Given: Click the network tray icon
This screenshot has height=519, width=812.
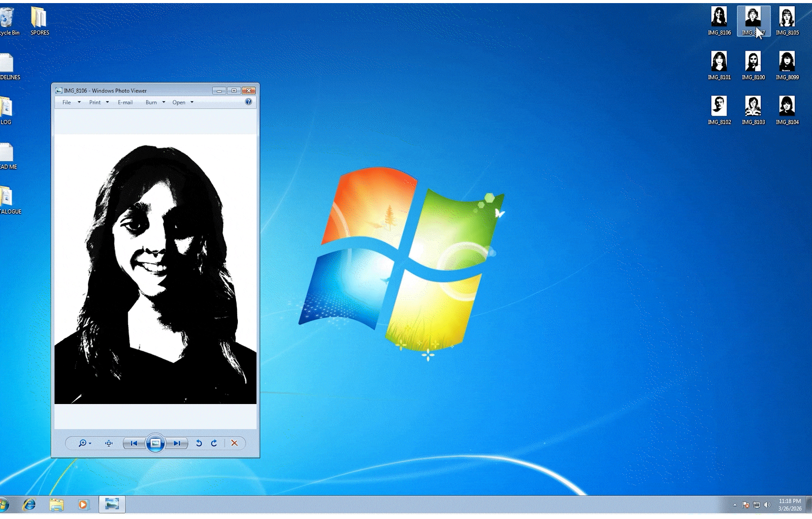Looking at the screenshot, I should 757,505.
